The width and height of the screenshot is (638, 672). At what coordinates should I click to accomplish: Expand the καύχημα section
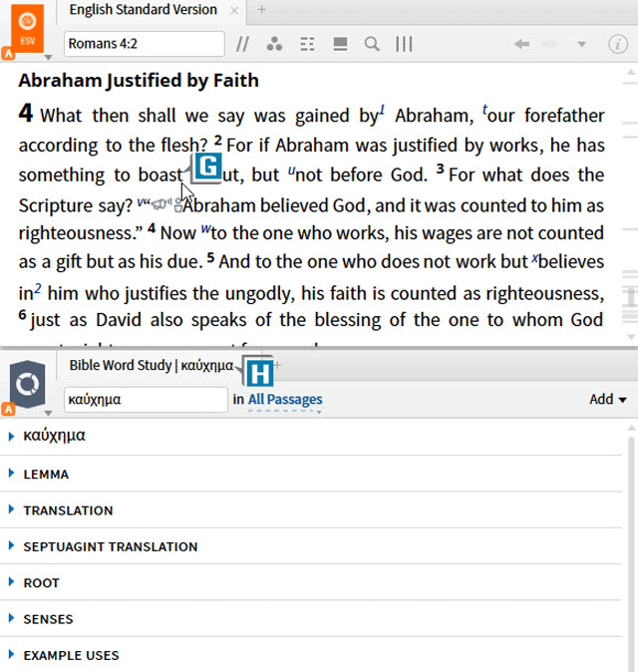tap(11, 437)
